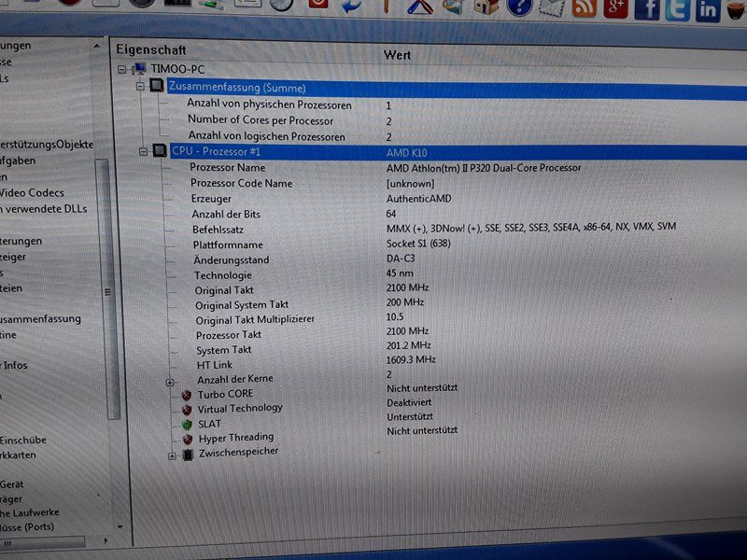
Task: Click the computer icon beside TIMOO-PC
Action: 139,68
